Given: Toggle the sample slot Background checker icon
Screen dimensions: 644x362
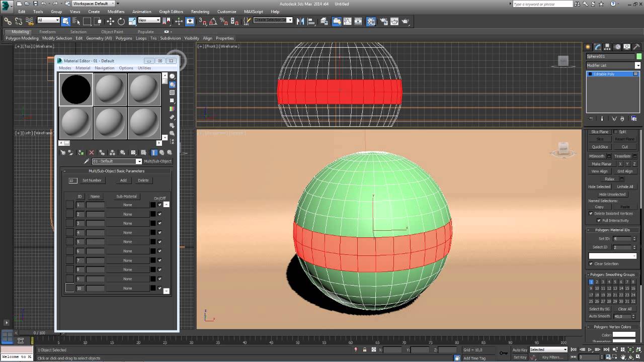Looking at the screenshot, I should [172, 93].
